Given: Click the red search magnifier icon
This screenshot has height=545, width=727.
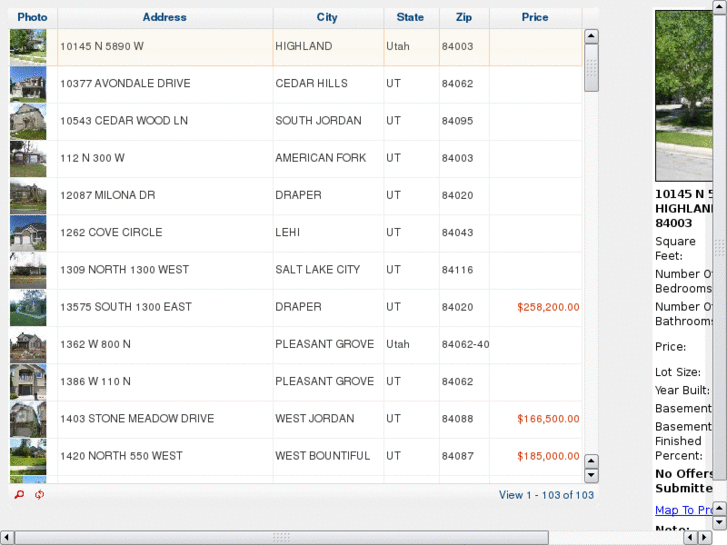Looking at the screenshot, I should [19, 494].
